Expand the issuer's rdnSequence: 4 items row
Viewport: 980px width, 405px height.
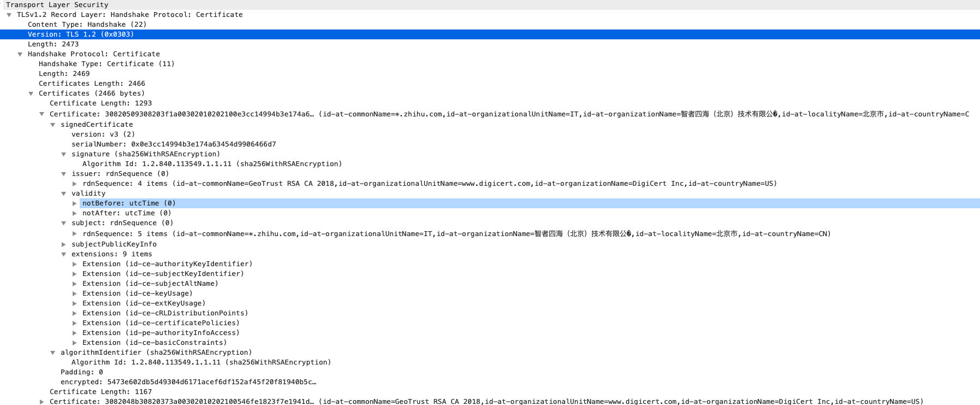[x=74, y=184]
